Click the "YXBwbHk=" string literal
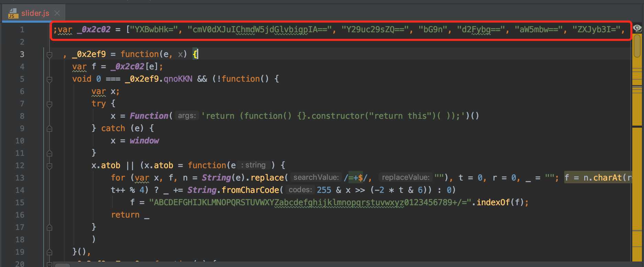Screen dimensions: 644x267 coord(156,30)
